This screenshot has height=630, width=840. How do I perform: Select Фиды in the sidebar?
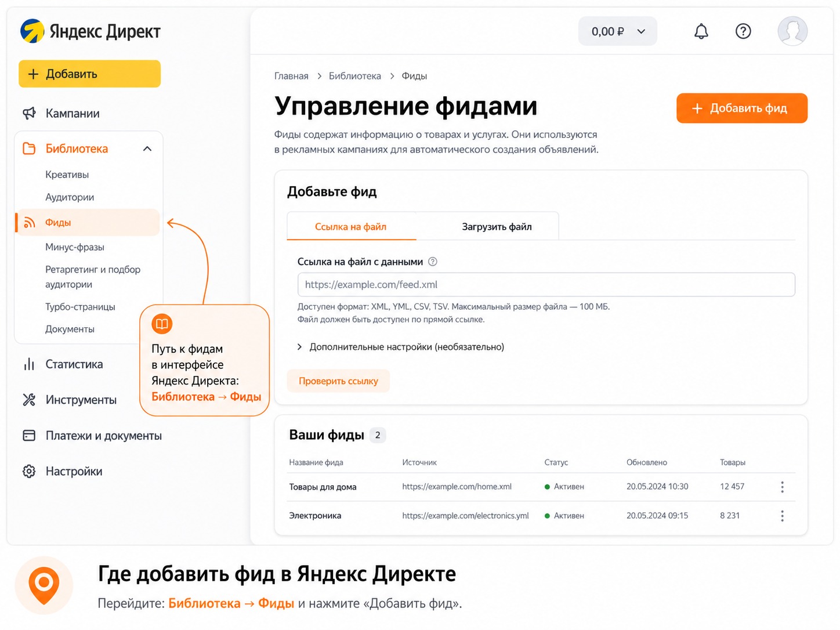88,223
